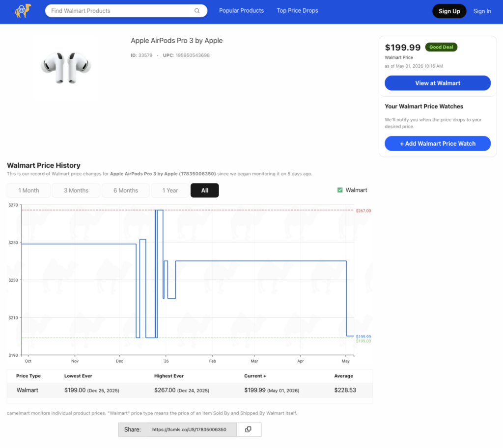Click Lowest Ever $199.00 table cell
Image resolution: width=503 pixels, height=448 pixels.
click(x=92, y=390)
